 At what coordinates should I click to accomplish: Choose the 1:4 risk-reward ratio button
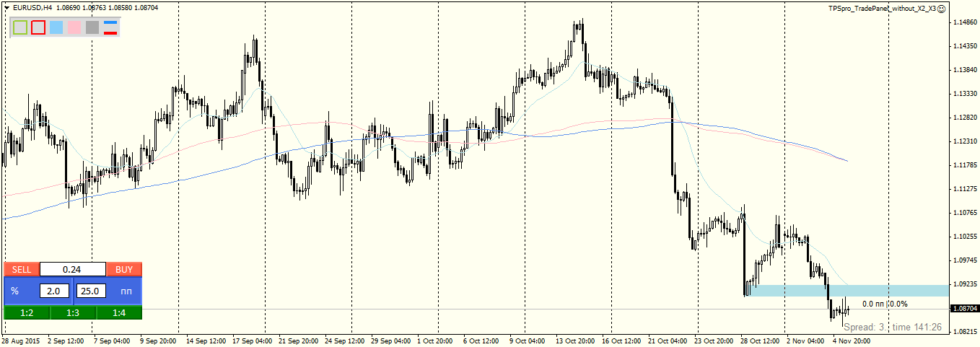[119, 312]
